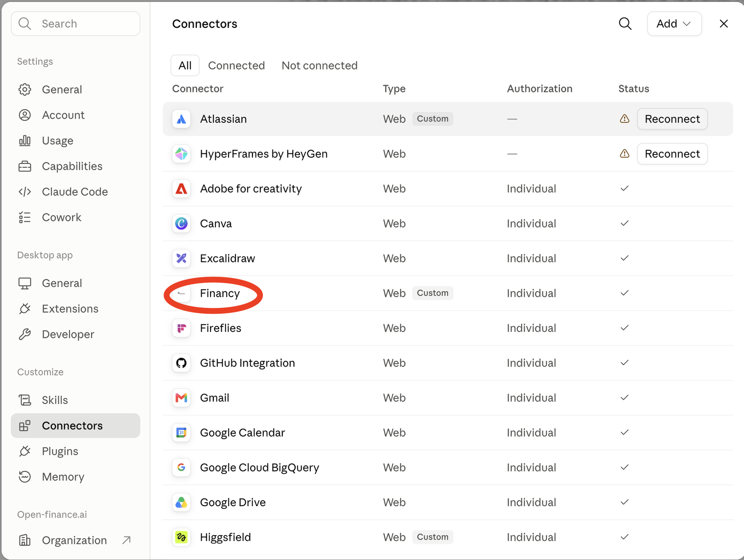Screen dimensions: 744x560
Task: Click the Custom badge in Higgsfield row
Action: pyautogui.click(x=433, y=537)
